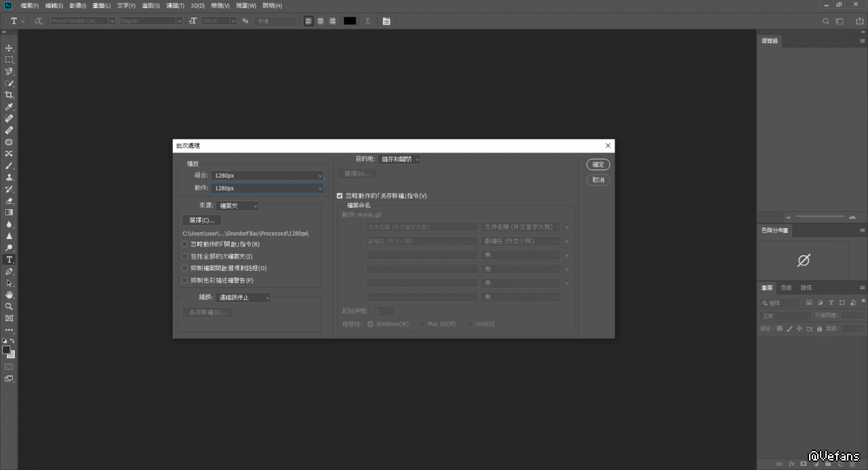
Task: Expand the 來源 dropdown set to 檔案夾
Action: point(238,206)
